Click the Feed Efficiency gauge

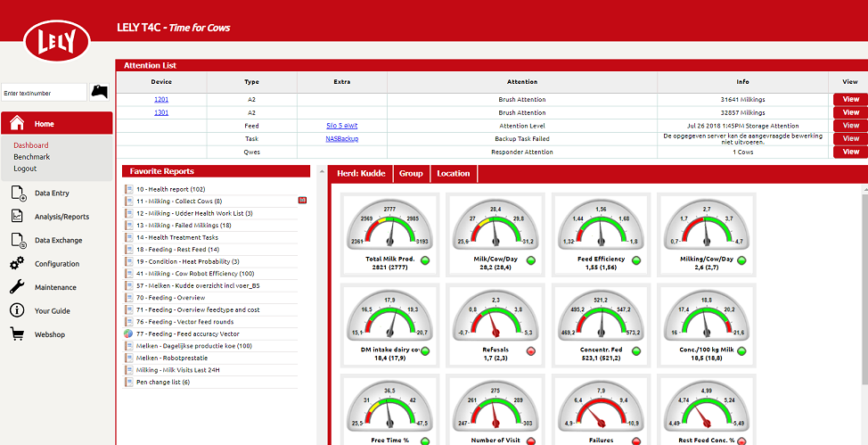[602, 225]
